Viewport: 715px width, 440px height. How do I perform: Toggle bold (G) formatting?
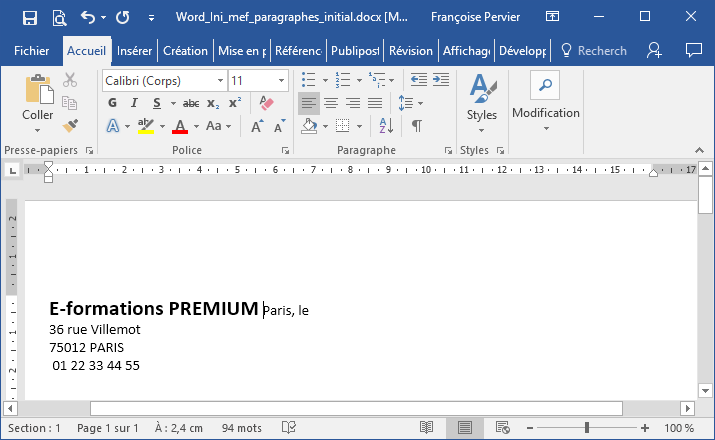[112, 103]
